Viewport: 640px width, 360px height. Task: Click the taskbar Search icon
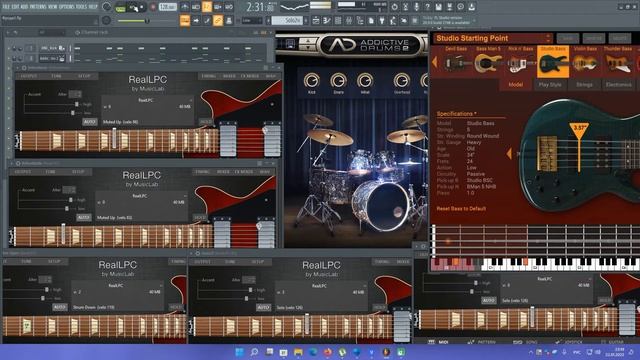254,352
